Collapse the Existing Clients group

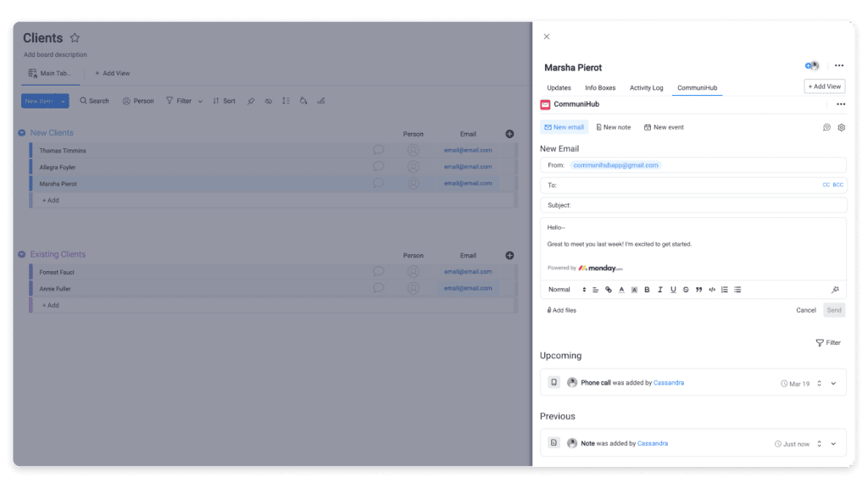pos(21,254)
